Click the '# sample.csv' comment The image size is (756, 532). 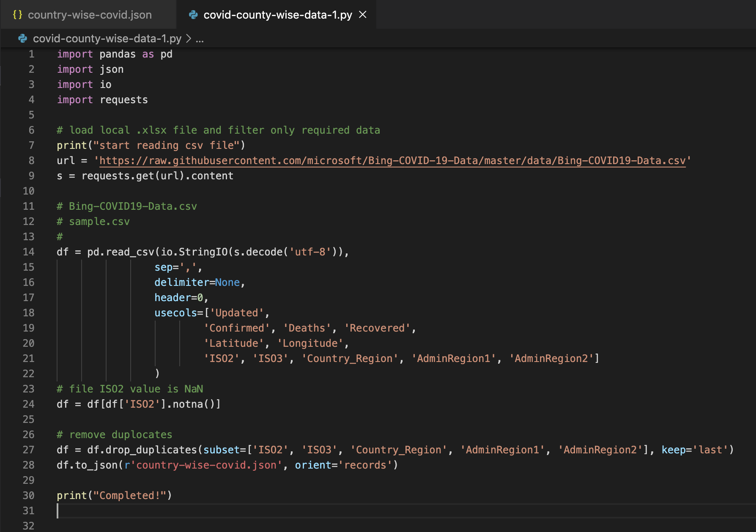click(x=93, y=222)
